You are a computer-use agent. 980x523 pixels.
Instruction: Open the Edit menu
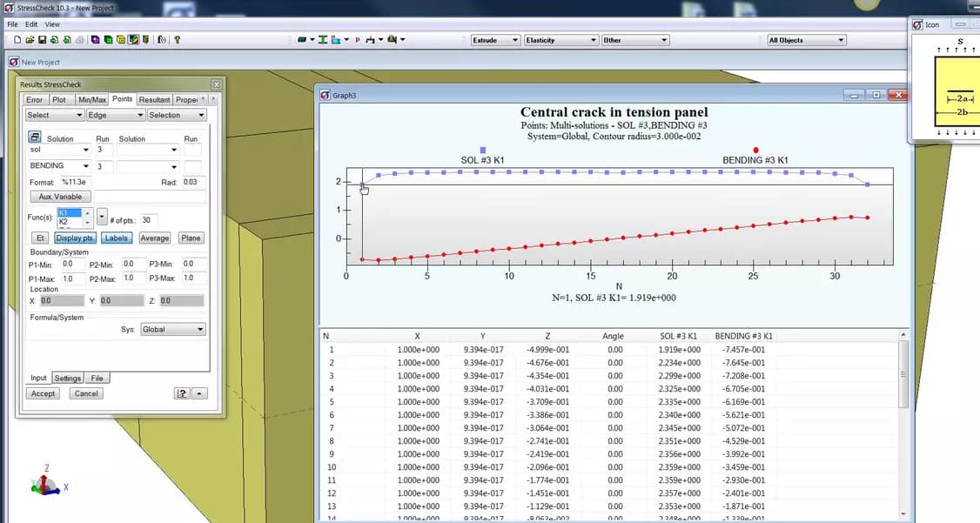point(31,24)
